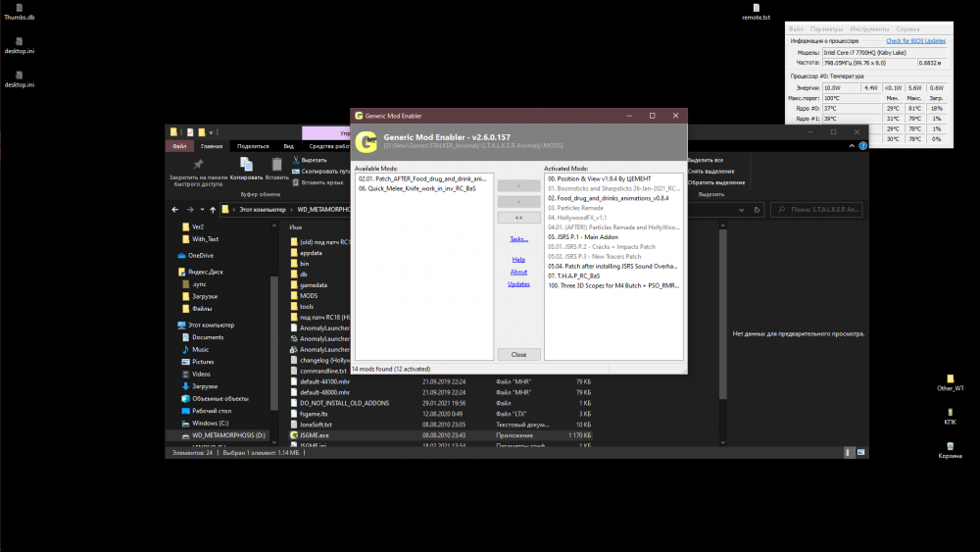Click the Generic Mod Enabler logo icon

pyautogui.click(x=367, y=142)
